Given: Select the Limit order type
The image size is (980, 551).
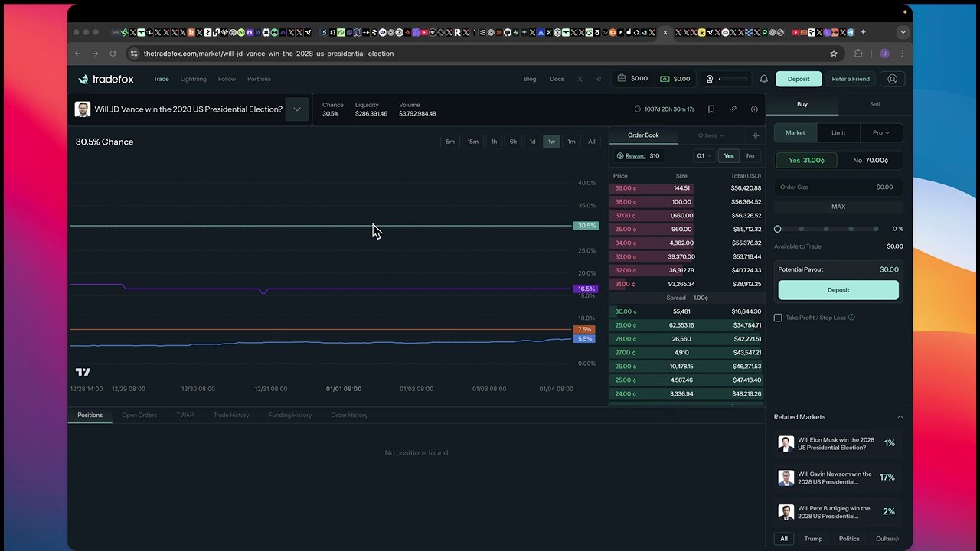Looking at the screenshot, I should point(838,132).
